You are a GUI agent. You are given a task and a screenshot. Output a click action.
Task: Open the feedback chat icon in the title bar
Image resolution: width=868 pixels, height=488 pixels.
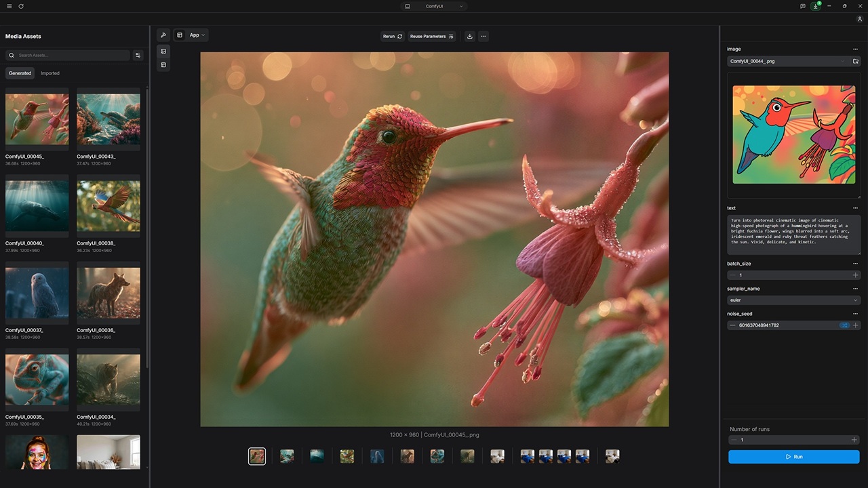point(802,6)
